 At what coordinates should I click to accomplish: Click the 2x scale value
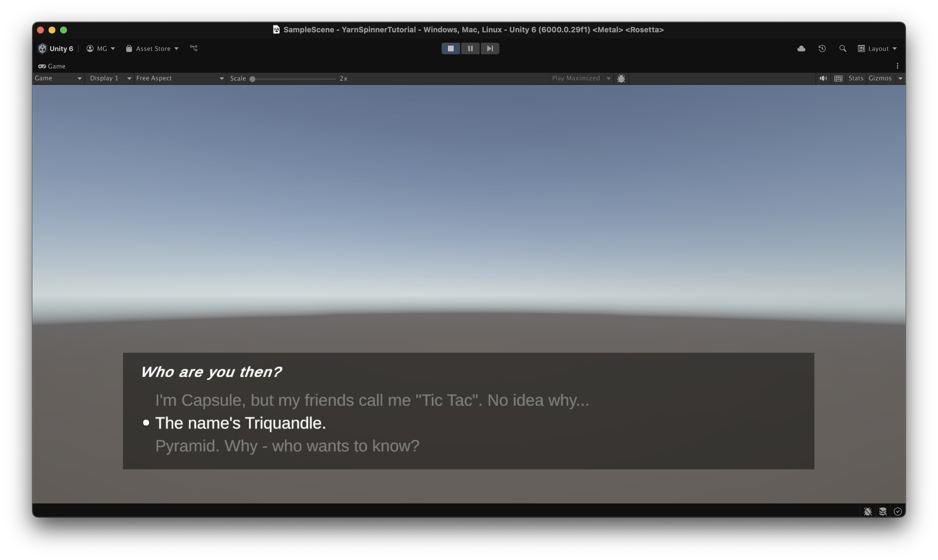[x=343, y=79]
